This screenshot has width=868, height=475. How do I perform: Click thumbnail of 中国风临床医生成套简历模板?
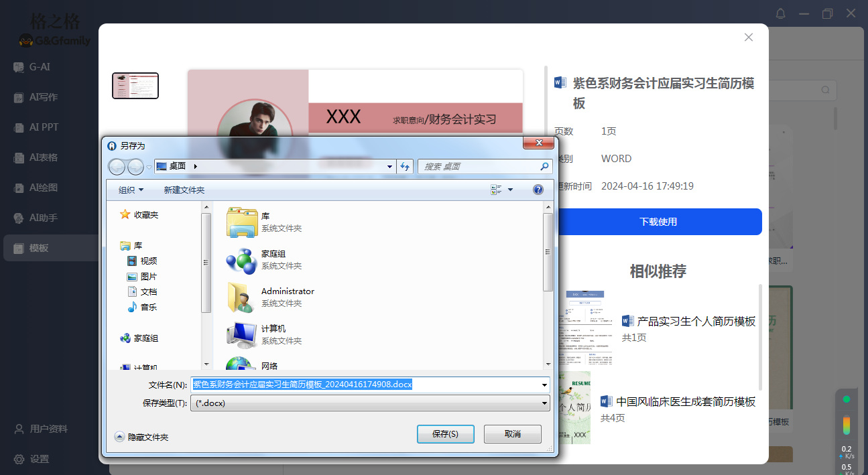point(574,407)
